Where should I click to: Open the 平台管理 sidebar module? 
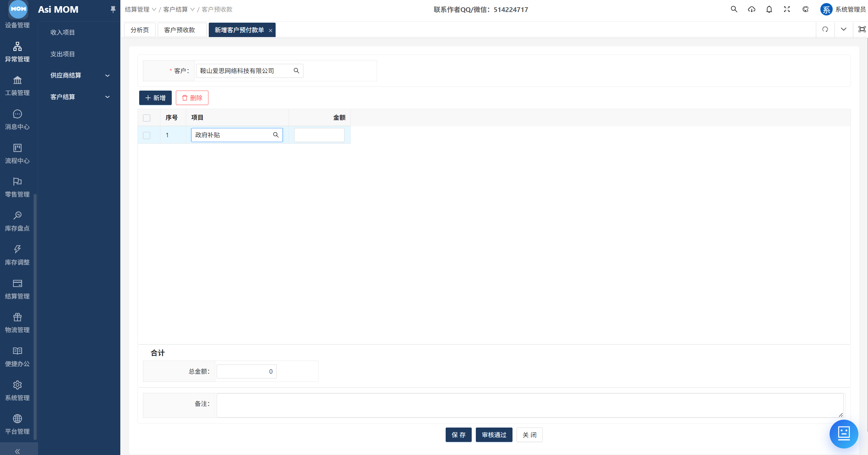pos(17,425)
